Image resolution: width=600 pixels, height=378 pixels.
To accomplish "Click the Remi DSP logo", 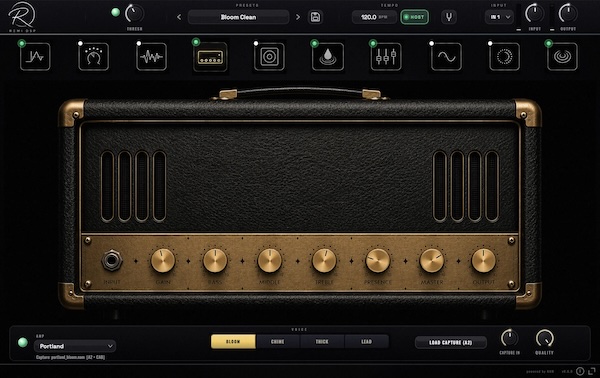I will click(x=22, y=16).
